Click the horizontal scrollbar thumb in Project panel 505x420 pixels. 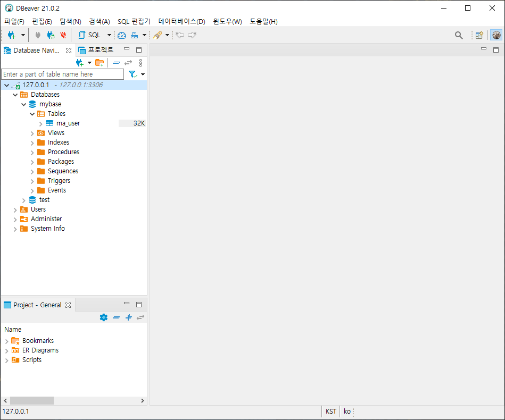[x=31, y=401]
